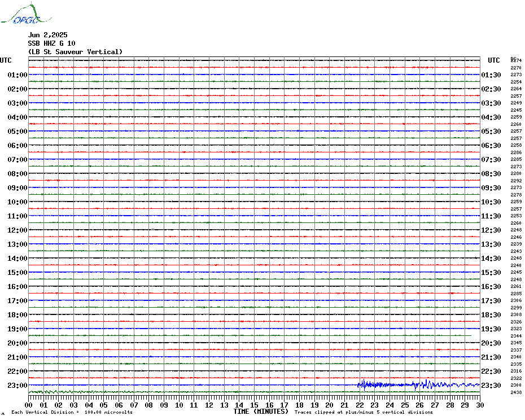The image size is (525, 420).
Task: Click minute '10' on the bottom axis
Action: [x=179, y=405]
